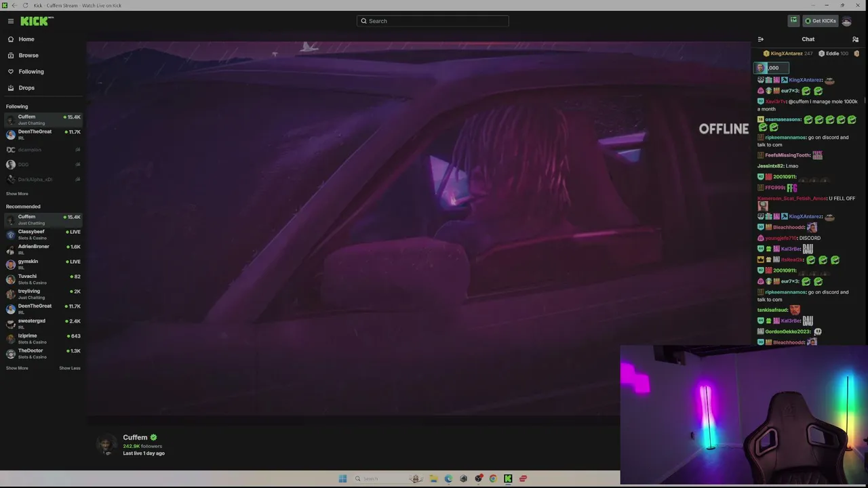
Task: Open the Kick app taskbar icon
Action: click(508, 479)
